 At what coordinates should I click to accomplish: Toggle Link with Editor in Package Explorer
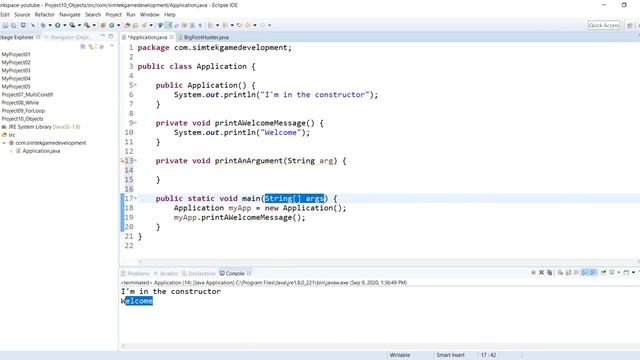pyautogui.click(x=91, y=47)
